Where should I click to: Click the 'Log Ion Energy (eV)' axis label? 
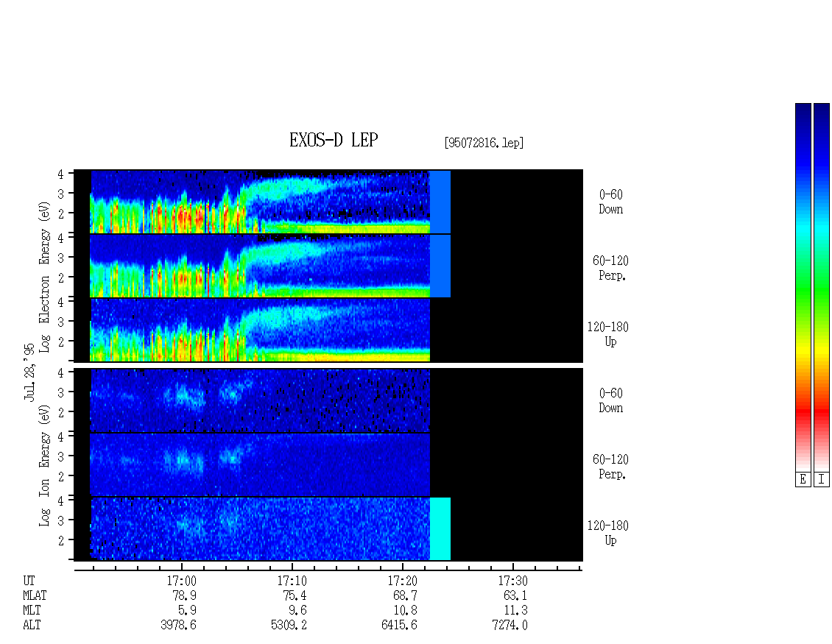[x=45, y=465]
